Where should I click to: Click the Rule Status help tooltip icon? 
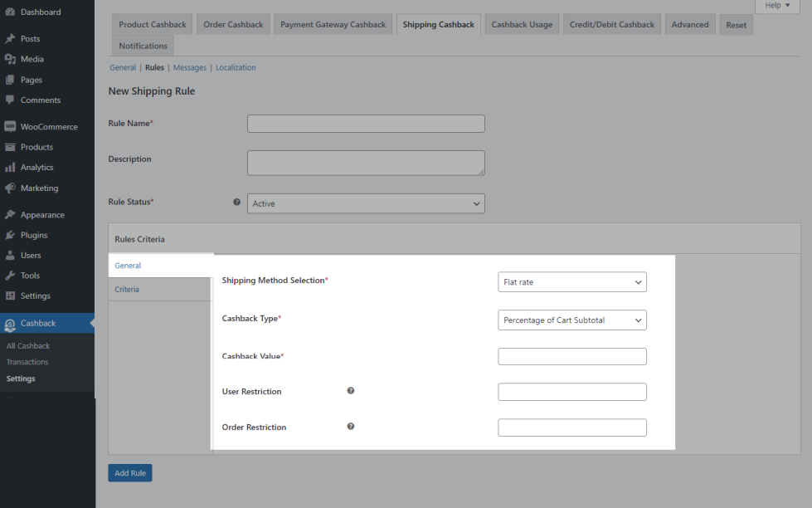(237, 203)
